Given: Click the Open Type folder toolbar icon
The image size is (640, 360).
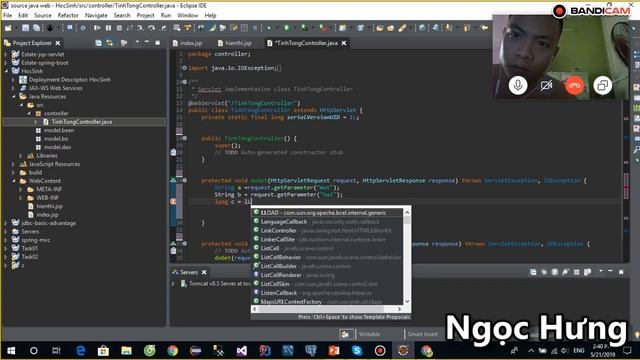Looking at the screenshot, I should (x=380, y=28).
